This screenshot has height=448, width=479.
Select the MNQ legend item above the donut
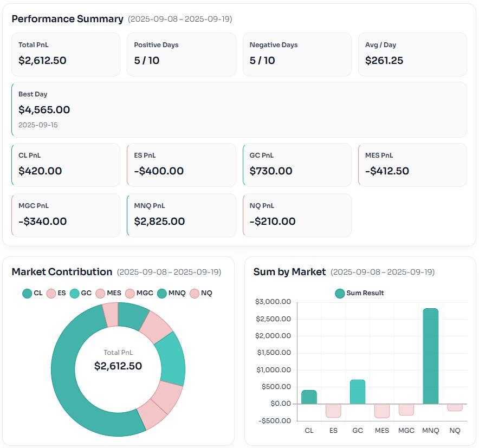[171, 293]
